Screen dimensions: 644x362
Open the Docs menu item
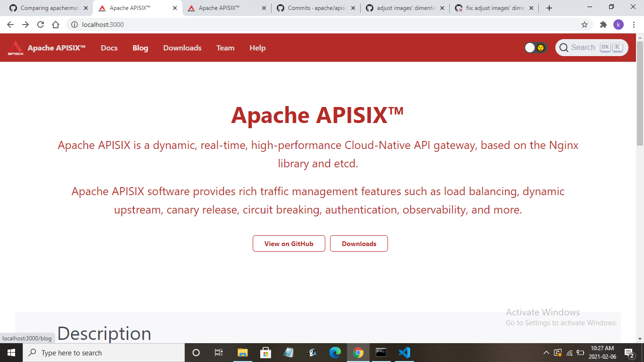(x=109, y=48)
